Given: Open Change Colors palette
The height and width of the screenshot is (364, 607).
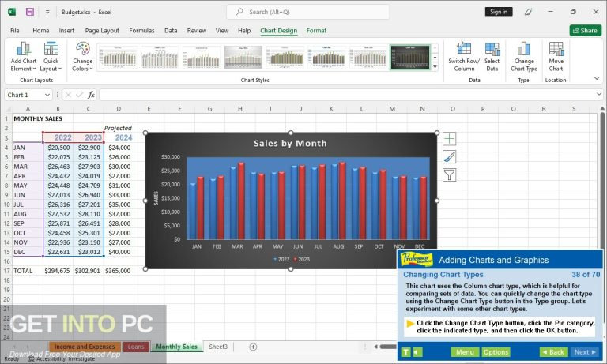Looking at the screenshot, I should pos(82,57).
